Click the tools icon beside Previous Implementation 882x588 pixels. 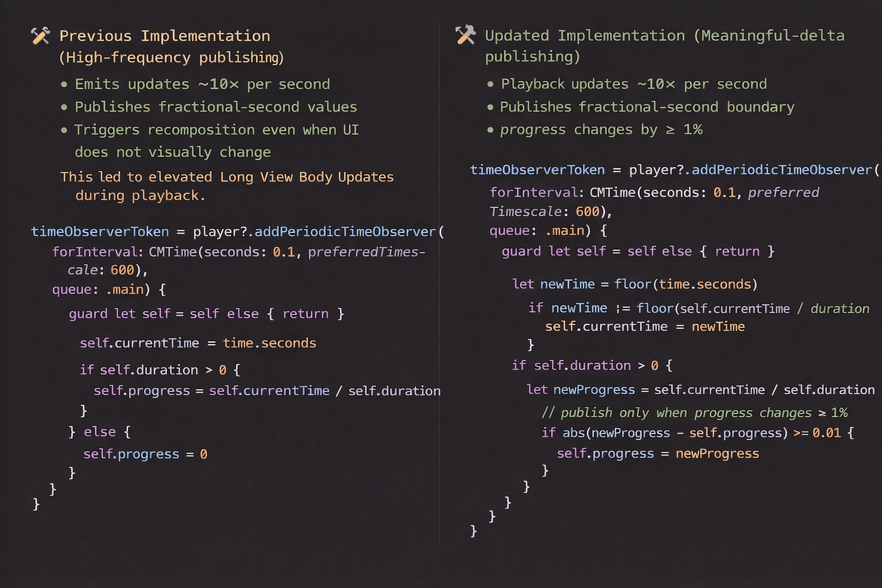click(x=40, y=36)
